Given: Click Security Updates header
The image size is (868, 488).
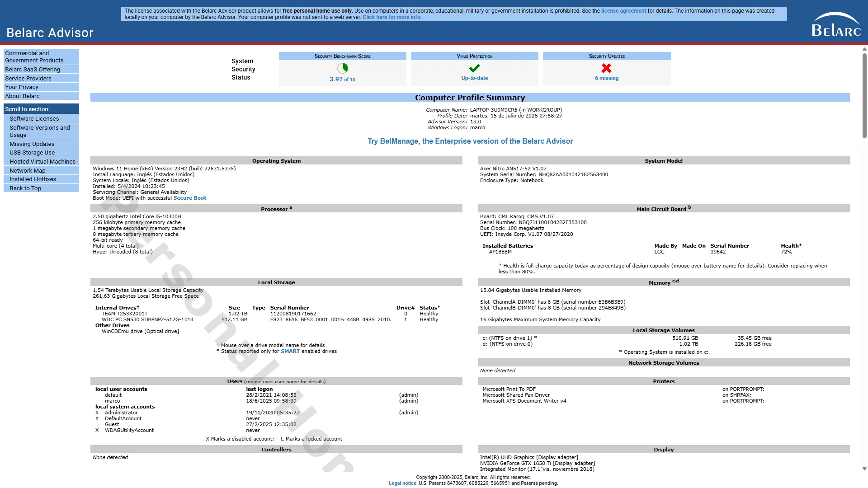Looking at the screenshot, I should (x=607, y=56).
